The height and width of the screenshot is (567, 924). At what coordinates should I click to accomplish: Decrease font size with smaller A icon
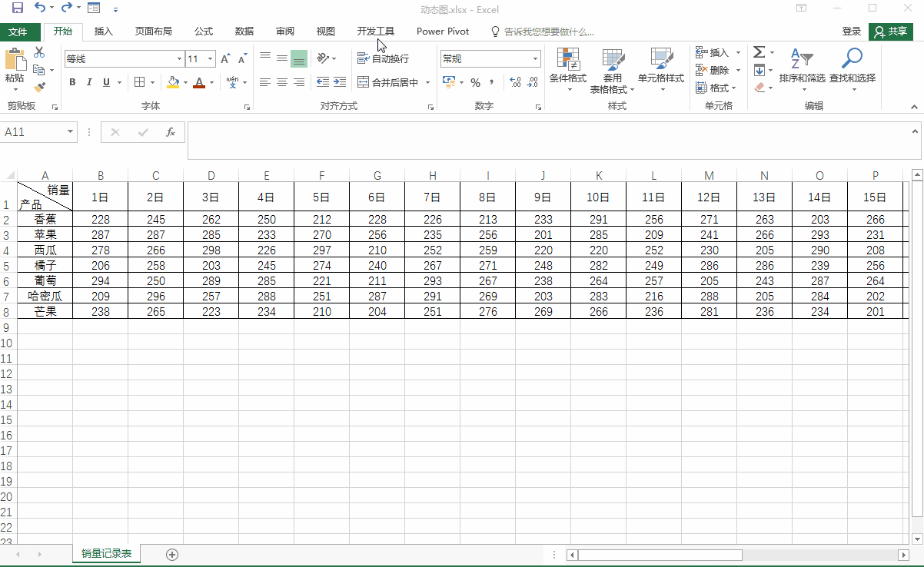click(242, 59)
